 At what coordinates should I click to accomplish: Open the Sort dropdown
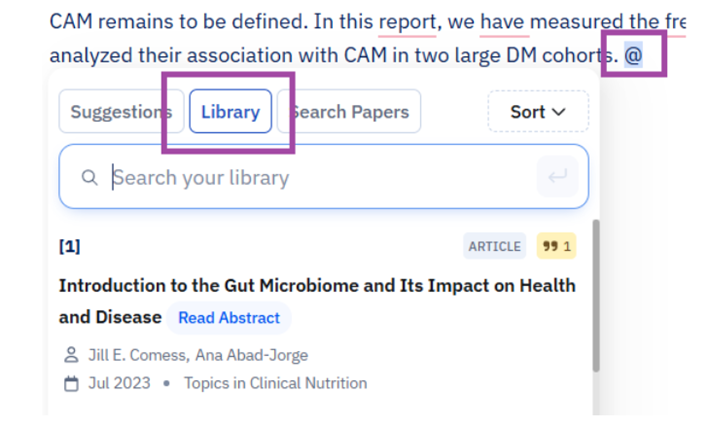pos(537,112)
